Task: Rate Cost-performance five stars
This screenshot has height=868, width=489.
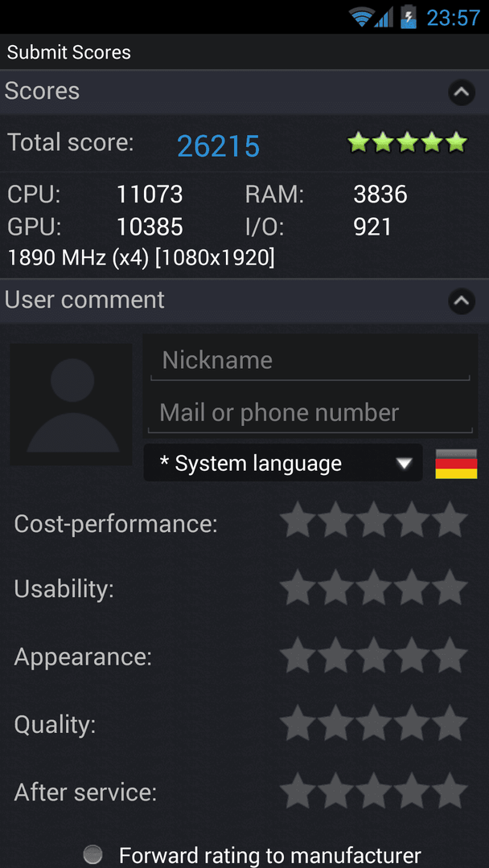Action: click(450, 520)
